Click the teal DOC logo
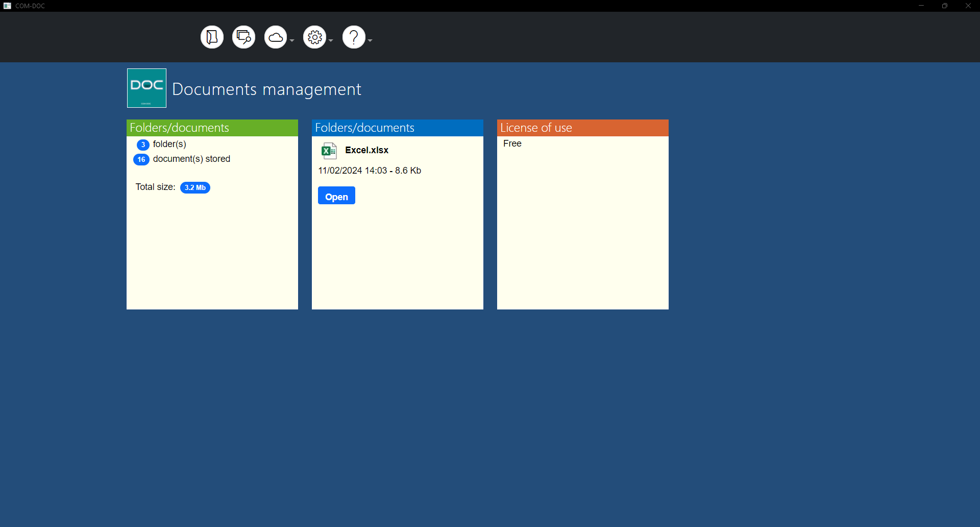980x527 pixels. coord(146,88)
